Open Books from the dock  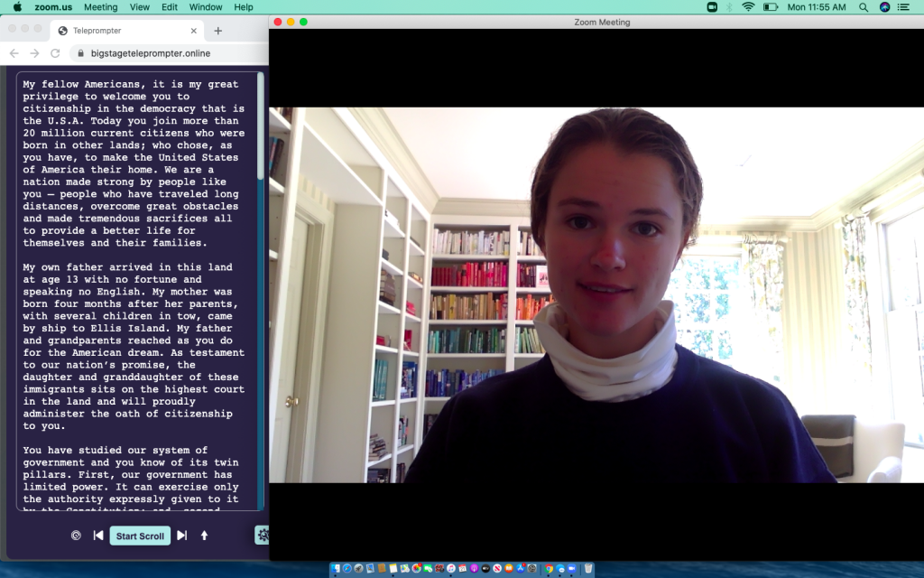pos(509,569)
